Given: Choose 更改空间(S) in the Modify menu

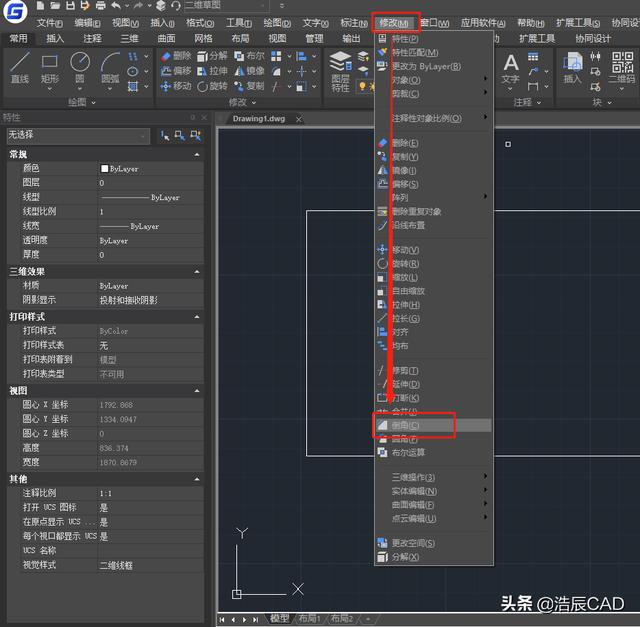Looking at the screenshot, I should (x=433, y=543).
